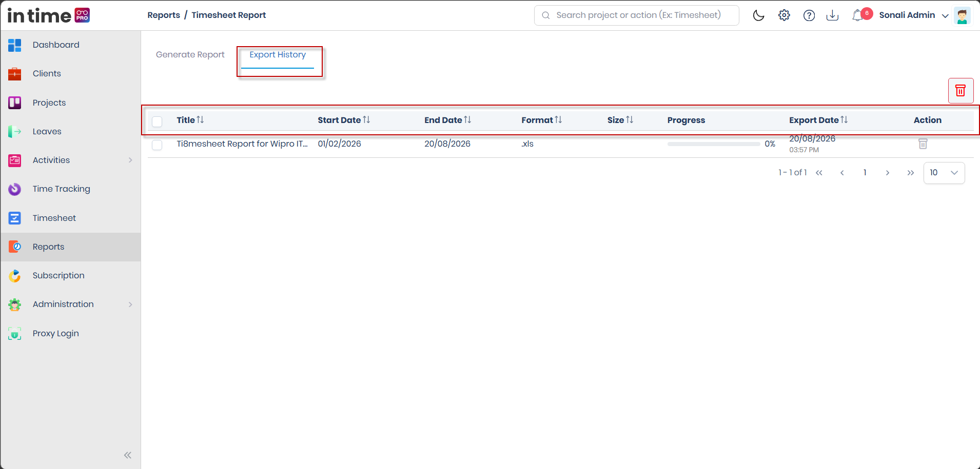Screen dimensions: 980x469
Task: Click the Sonali Admin avatar picture
Action: coord(962,15)
